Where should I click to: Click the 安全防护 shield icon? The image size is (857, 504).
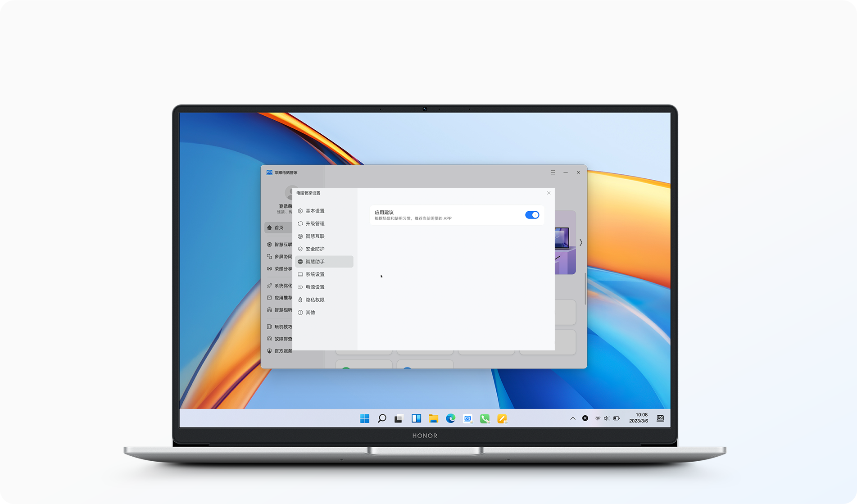(300, 249)
